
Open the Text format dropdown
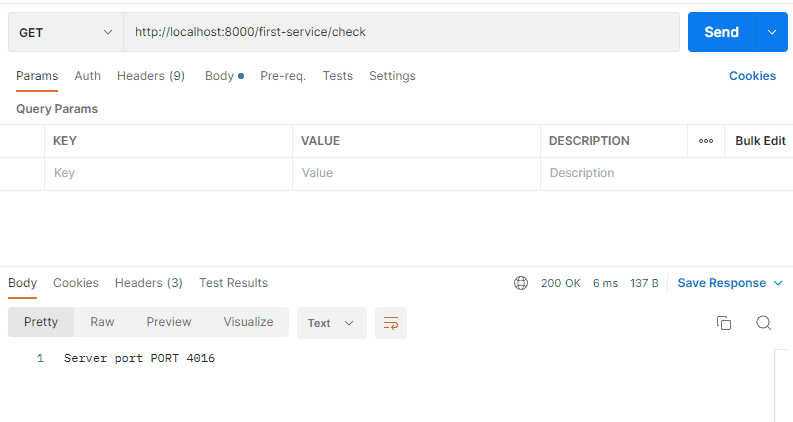coord(332,323)
